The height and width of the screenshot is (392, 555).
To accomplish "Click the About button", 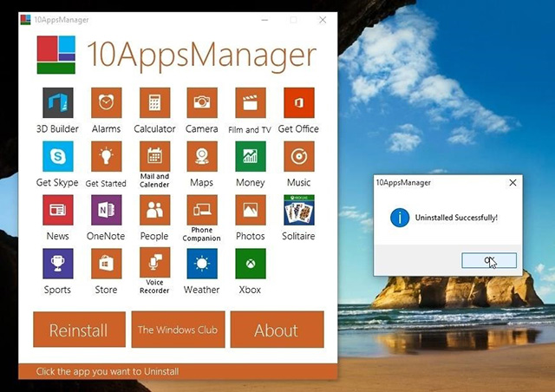I will pyautogui.click(x=277, y=330).
